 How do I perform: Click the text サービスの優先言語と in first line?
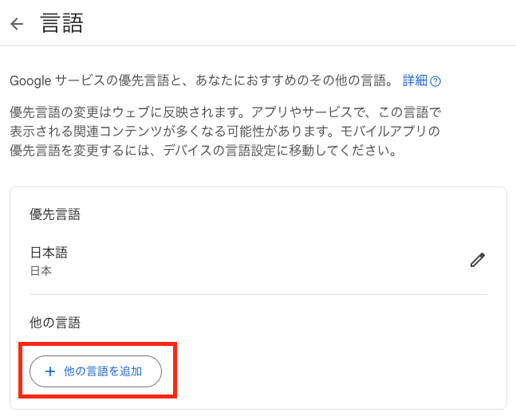coord(124,80)
